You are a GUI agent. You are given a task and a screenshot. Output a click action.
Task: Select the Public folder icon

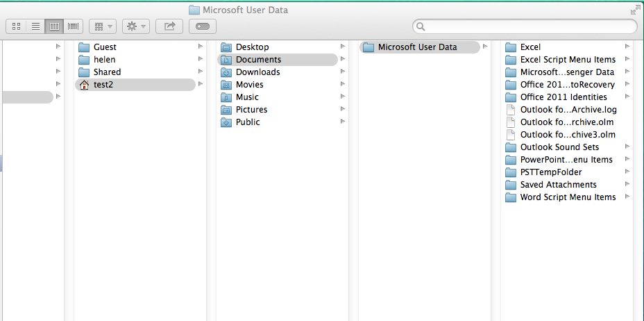pos(226,122)
